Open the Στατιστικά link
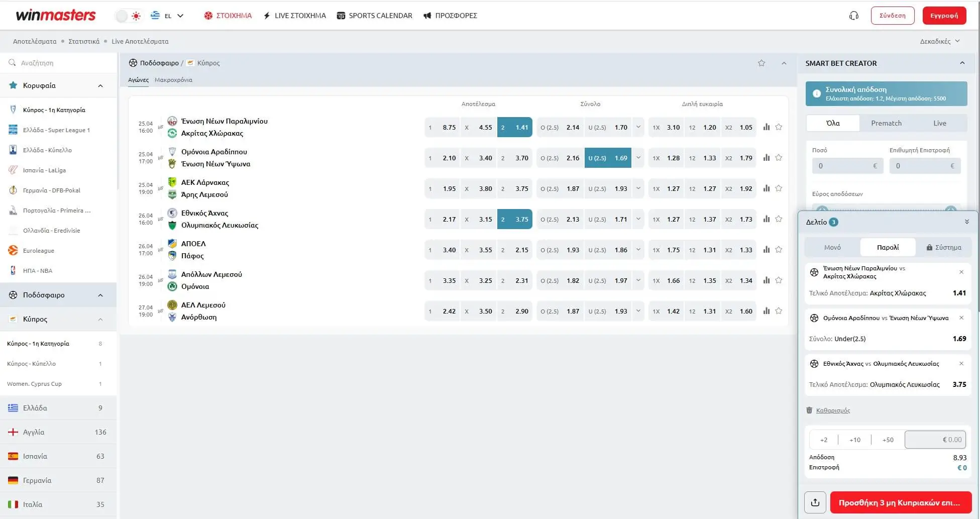 pos(84,41)
